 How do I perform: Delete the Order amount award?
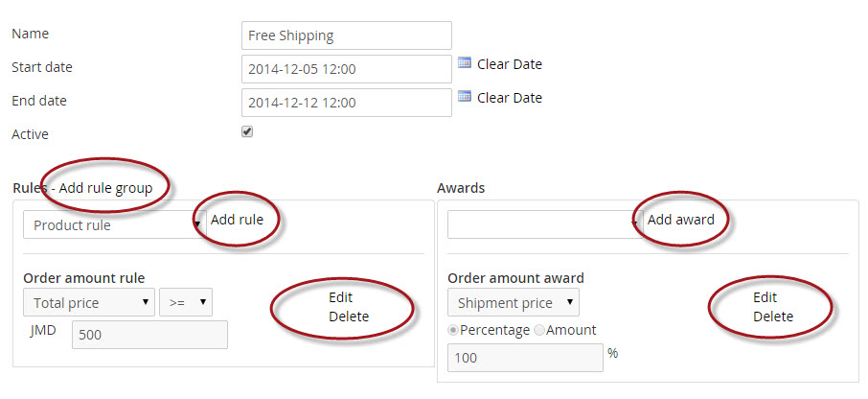click(x=773, y=317)
